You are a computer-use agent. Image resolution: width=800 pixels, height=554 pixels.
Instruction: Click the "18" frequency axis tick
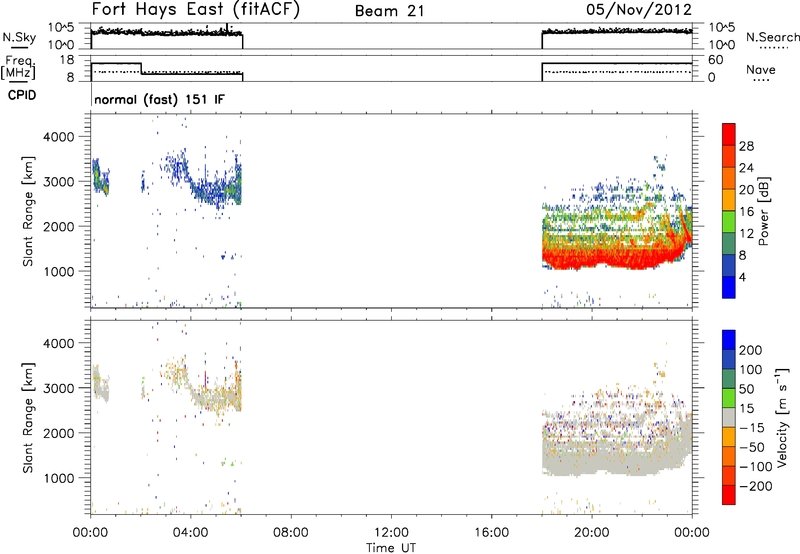click(66, 60)
